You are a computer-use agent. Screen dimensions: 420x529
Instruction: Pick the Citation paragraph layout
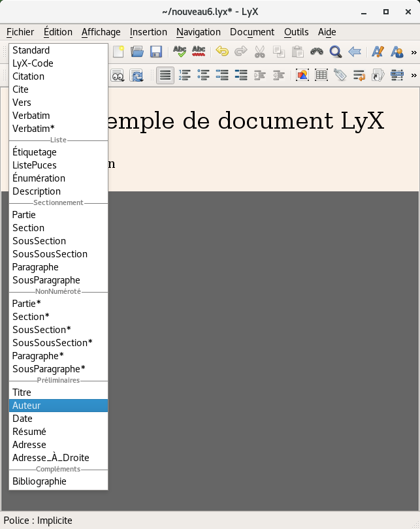(58, 76)
